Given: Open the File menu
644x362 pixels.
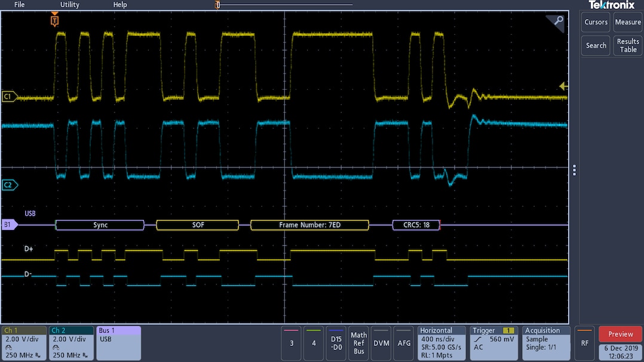Looking at the screenshot, I should 19,5.
